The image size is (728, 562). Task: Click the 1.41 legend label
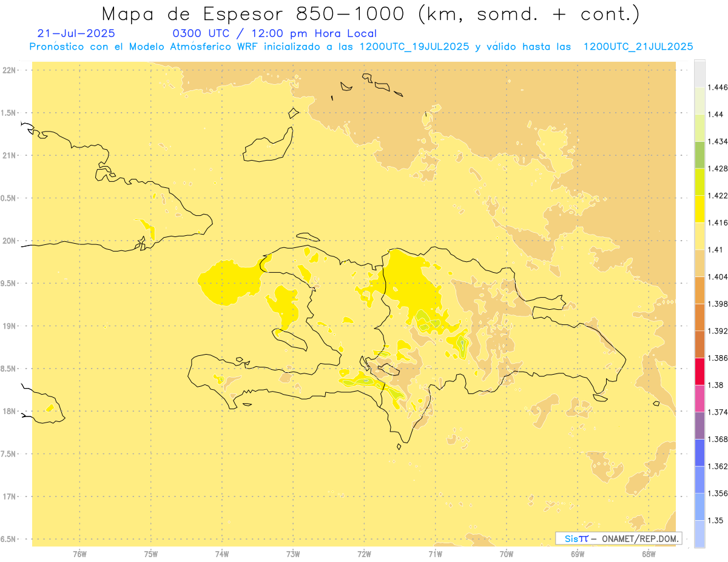pyautogui.click(x=716, y=250)
